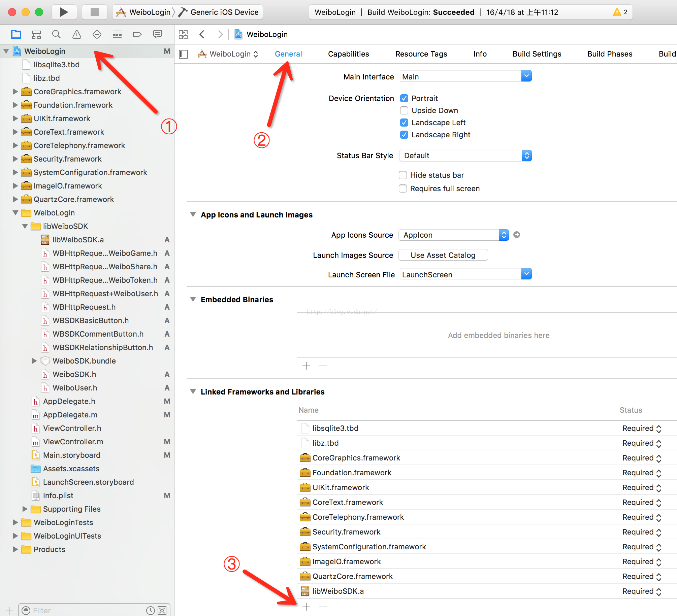Click the arrow next to AppIcon source

click(x=517, y=235)
